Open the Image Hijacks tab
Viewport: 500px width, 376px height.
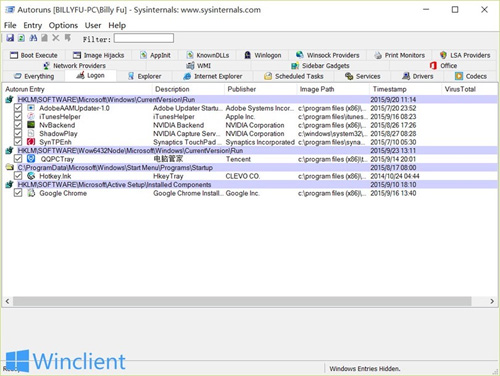click(x=98, y=55)
